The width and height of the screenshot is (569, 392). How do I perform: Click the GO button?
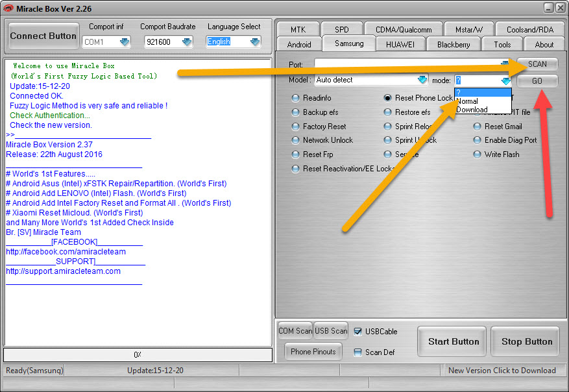[537, 81]
